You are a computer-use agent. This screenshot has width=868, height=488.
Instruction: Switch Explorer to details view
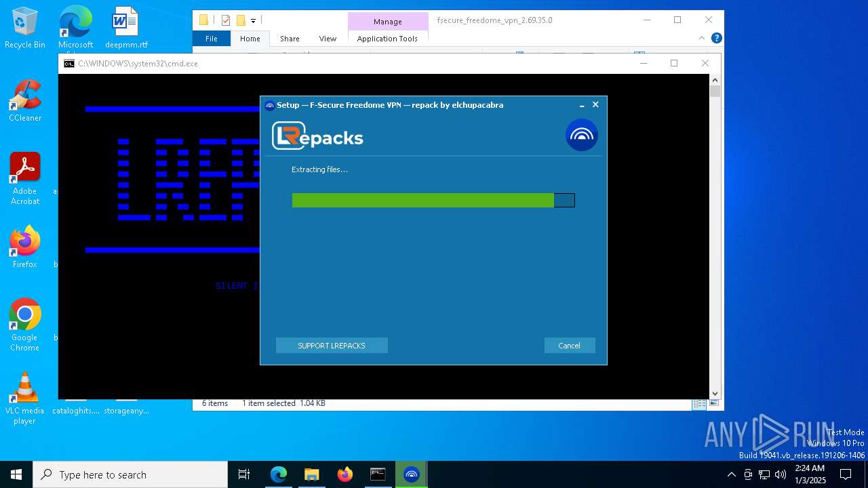point(699,403)
